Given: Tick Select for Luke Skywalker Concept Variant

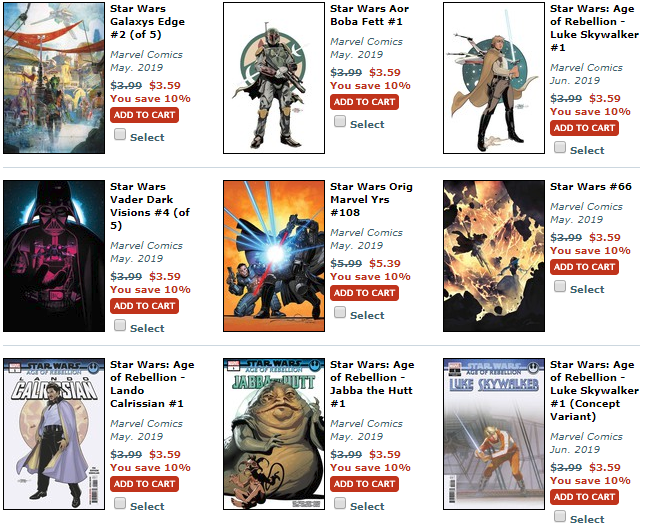Looking at the screenshot, I should pos(560,516).
